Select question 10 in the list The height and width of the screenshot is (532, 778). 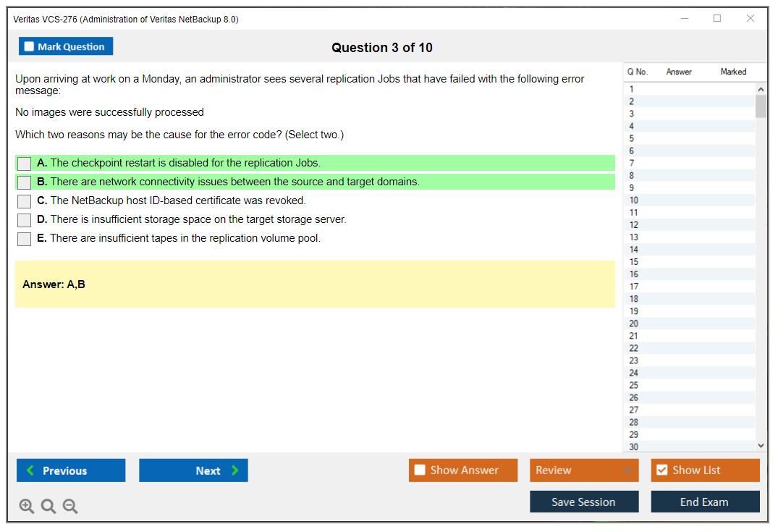[x=634, y=200]
